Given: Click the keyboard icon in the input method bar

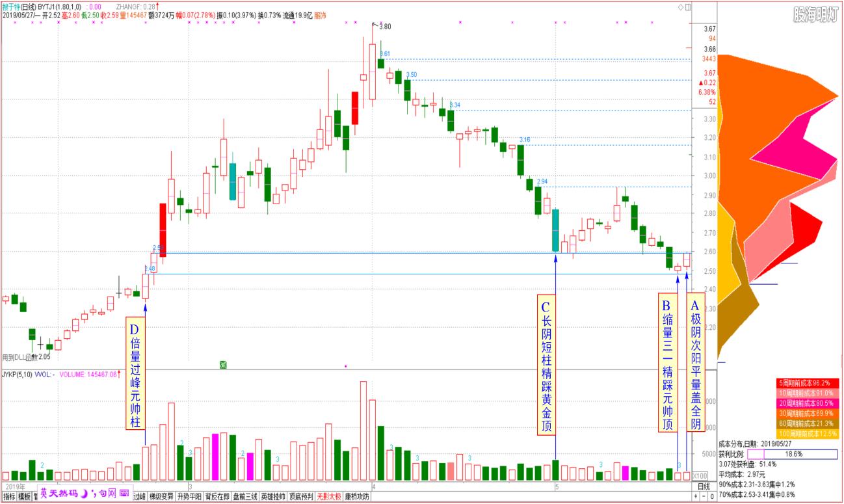Looking at the screenshot, I should point(124,494).
